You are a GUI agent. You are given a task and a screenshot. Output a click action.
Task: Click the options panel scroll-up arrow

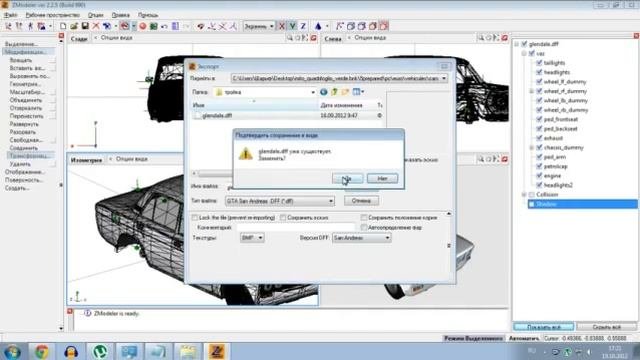(449, 213)
